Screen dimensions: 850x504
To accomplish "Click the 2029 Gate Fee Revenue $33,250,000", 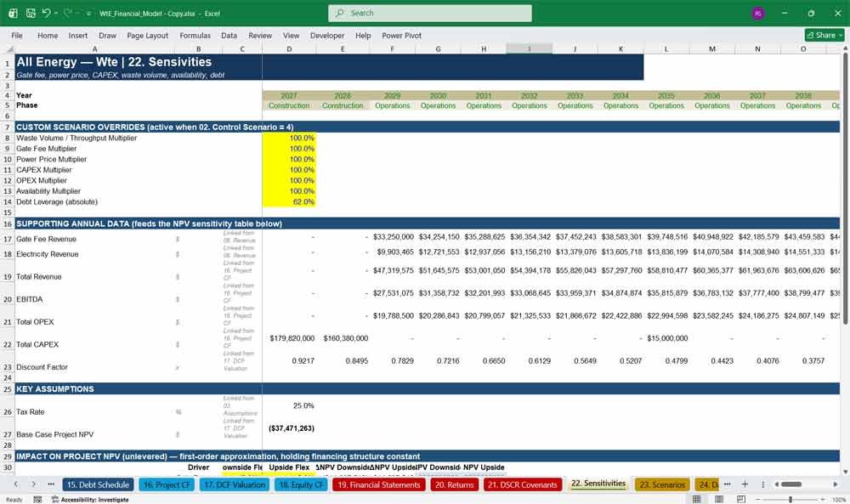I will (x=393, y=237).
